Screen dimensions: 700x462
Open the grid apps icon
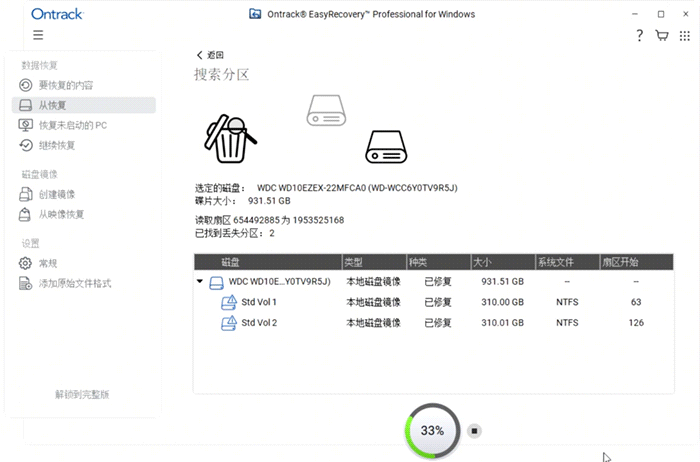[684, 36]
